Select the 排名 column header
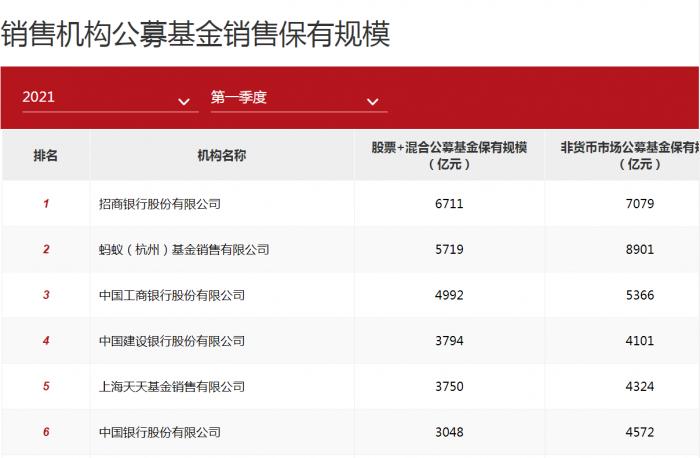Image resolution: width=700 pixels, height=458 pixels. click(46, 155)
